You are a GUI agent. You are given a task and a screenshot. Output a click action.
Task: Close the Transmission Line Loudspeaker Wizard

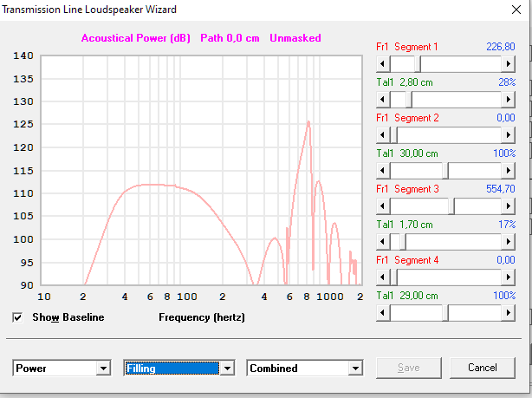(516, 10)
